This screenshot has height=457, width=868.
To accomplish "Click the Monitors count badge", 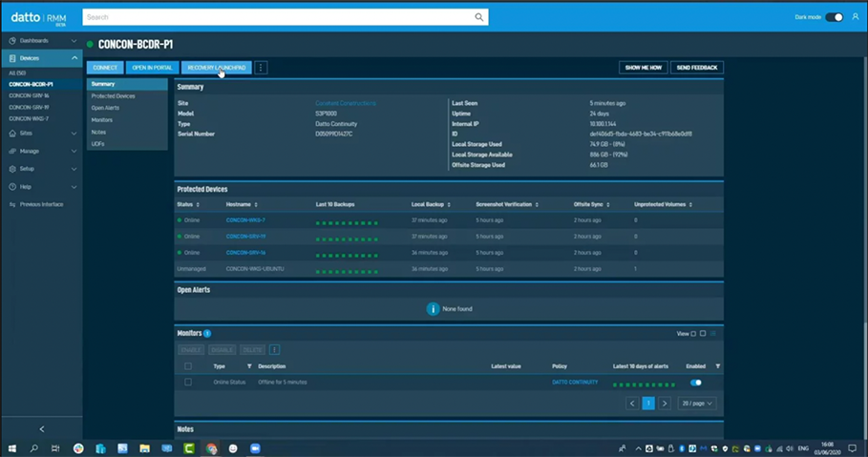I will 207,333.
